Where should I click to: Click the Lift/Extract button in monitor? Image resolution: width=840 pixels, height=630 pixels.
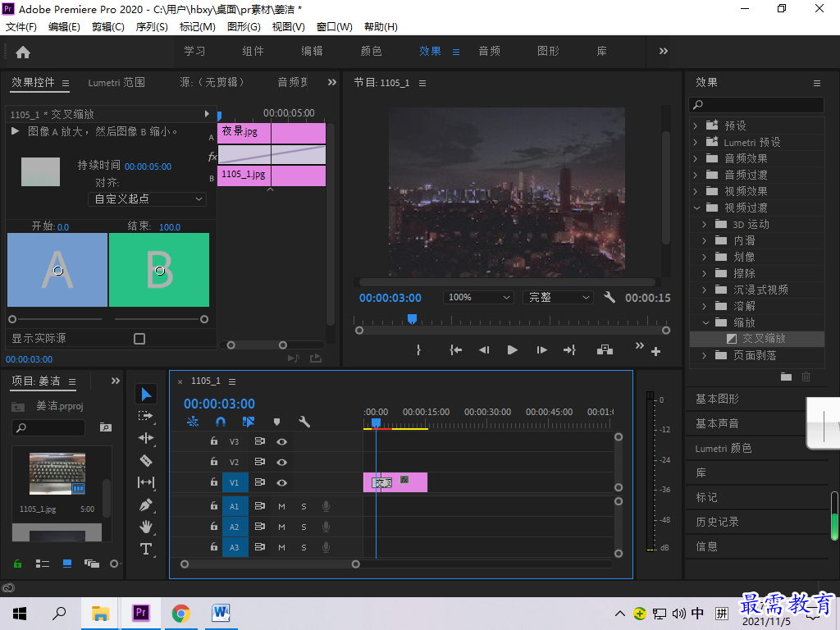pyautogui.click(x=605, y=349)
